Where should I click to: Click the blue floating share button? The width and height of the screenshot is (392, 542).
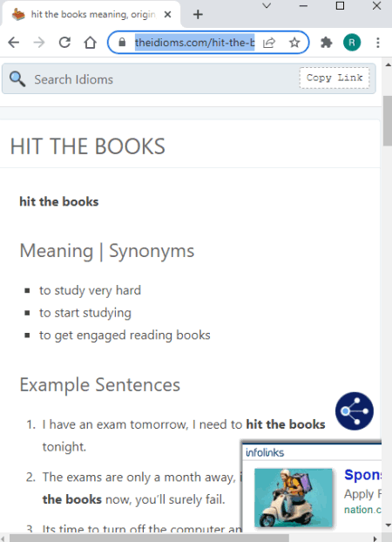[355, 411]
